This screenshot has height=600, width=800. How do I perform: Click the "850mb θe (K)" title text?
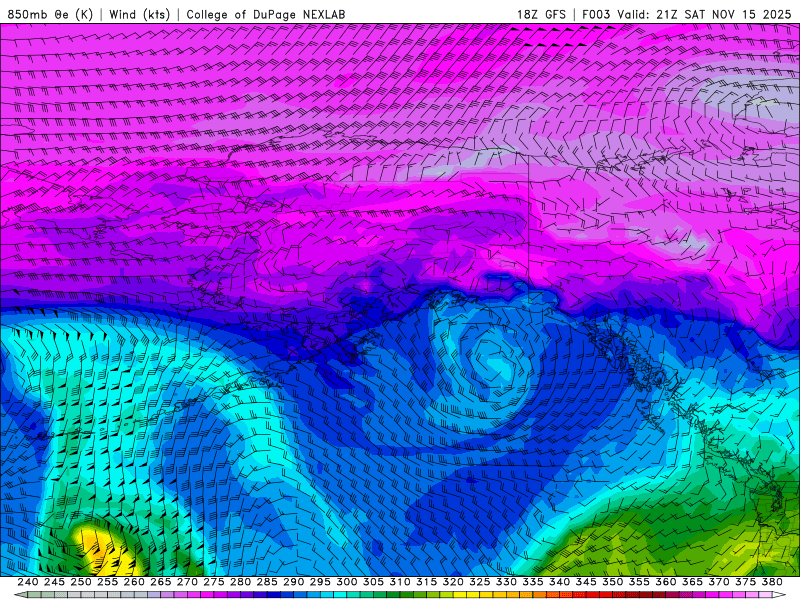(x=50, y=14)
